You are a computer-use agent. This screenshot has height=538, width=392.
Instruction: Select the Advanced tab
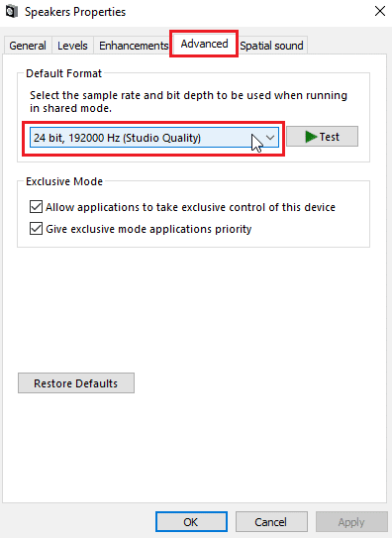coord(204,44)
